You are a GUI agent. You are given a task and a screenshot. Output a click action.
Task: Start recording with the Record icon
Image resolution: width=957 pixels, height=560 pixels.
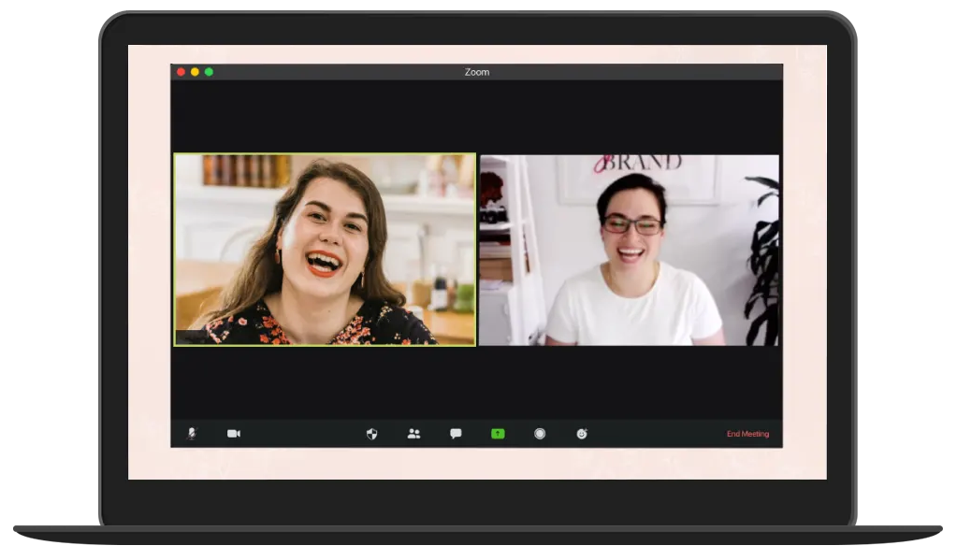tap(540, 434)
